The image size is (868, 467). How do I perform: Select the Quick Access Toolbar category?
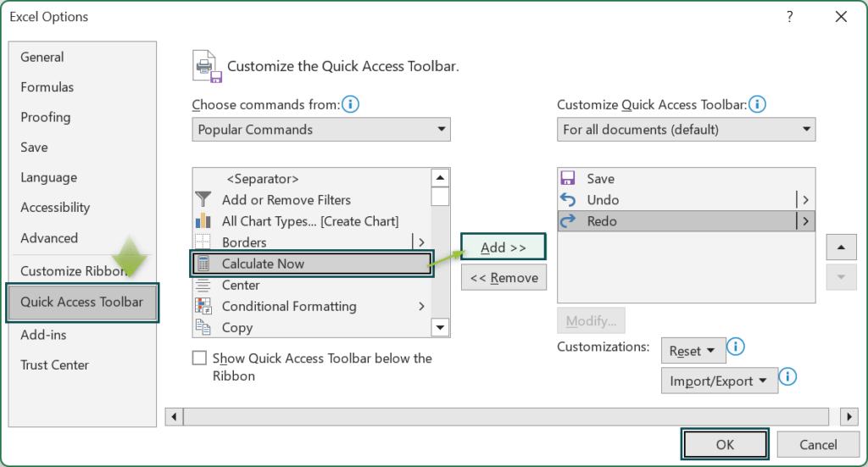[x=82, y=302]
